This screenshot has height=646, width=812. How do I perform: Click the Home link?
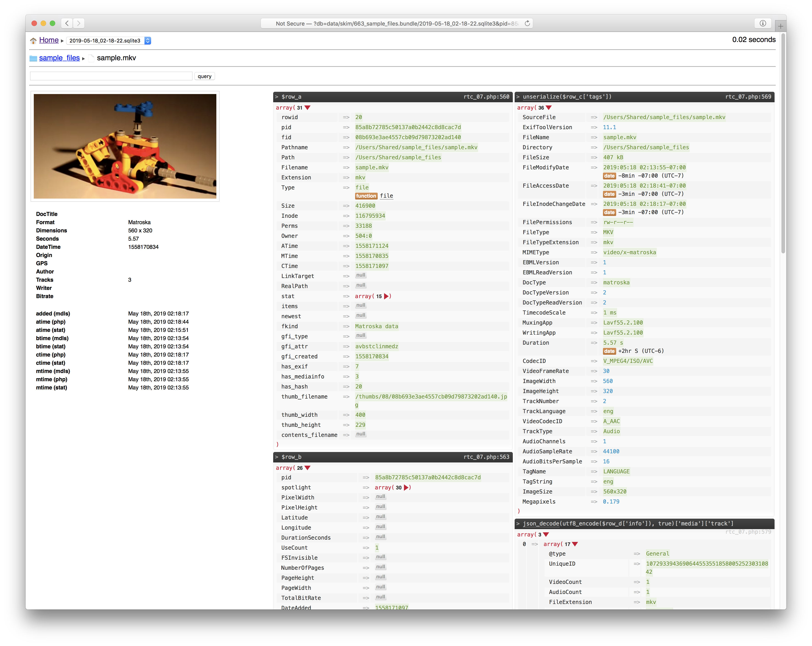(49, 40)
